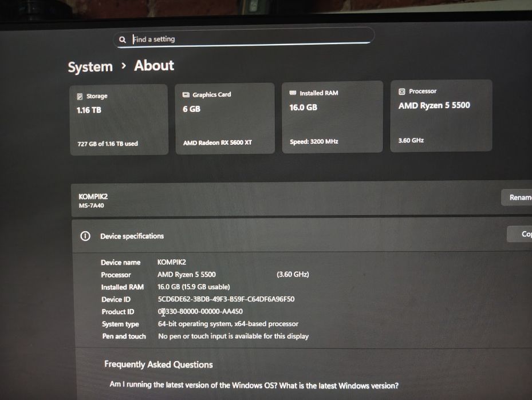Click the About page heading

pos(154,65)
